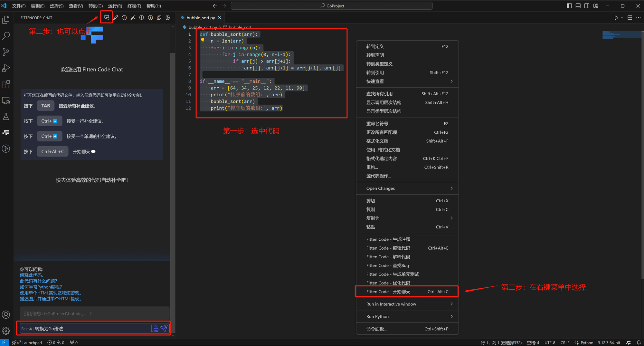
Task: Open chat history clock icon
Action: pyautogui.click(x=124, y=18)
